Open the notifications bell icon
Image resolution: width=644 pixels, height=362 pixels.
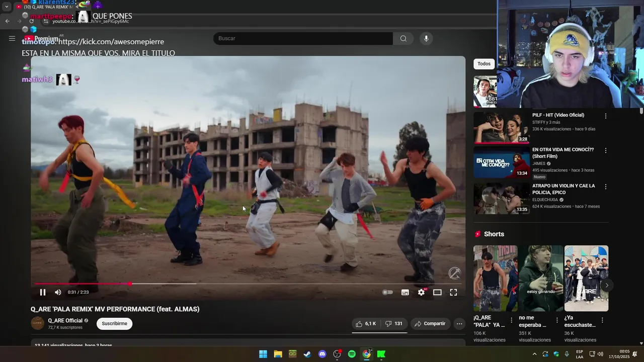click(x=635, y=354)
